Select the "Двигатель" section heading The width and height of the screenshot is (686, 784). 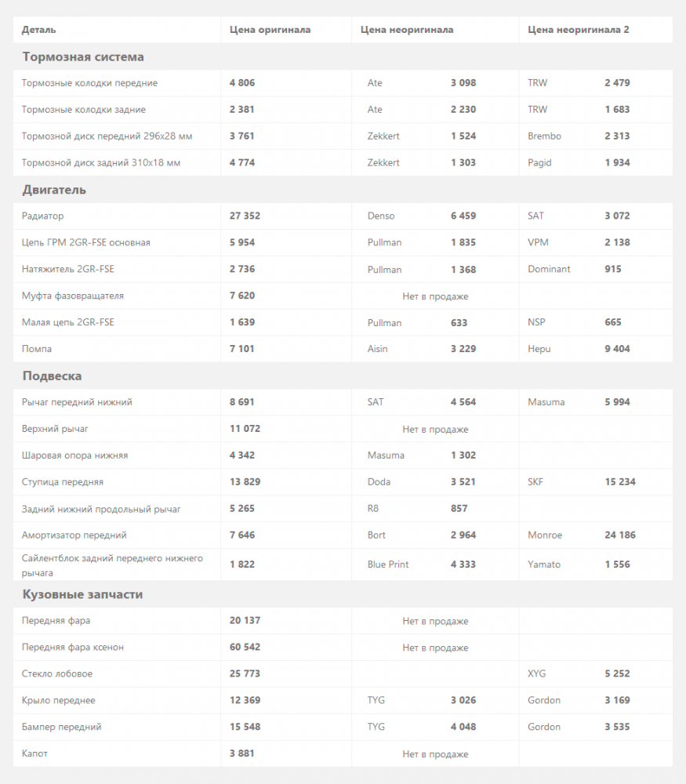click(x=54, y=190)
